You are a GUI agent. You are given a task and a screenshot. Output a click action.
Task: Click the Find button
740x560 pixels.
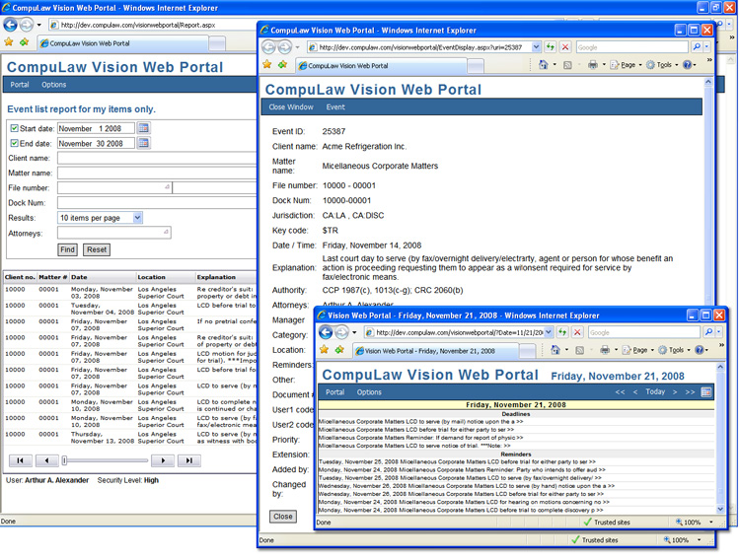(67, 250)
